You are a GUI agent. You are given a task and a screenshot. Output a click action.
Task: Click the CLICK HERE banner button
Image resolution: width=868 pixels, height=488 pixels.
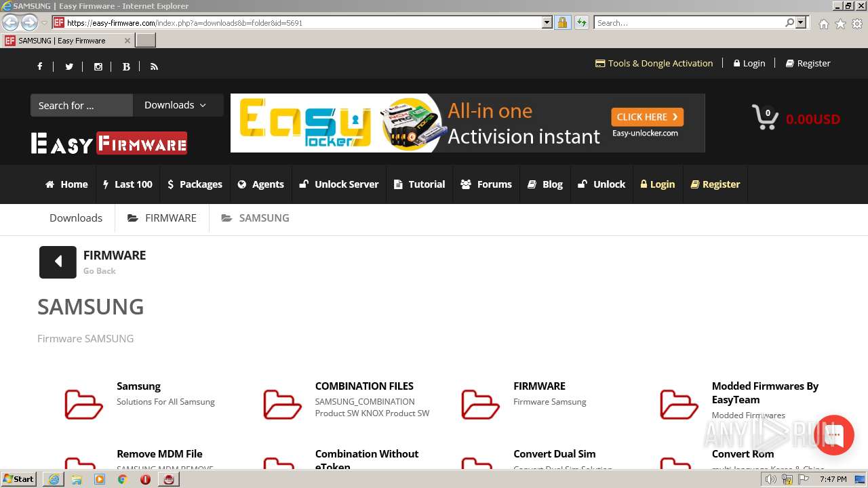(647, 117)
